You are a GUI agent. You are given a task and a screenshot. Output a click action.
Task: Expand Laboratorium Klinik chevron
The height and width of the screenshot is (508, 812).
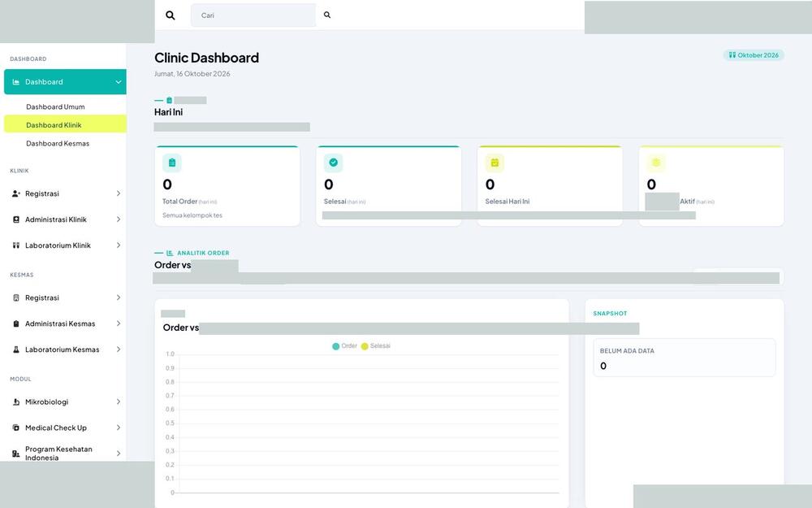(x=118, y=245)
